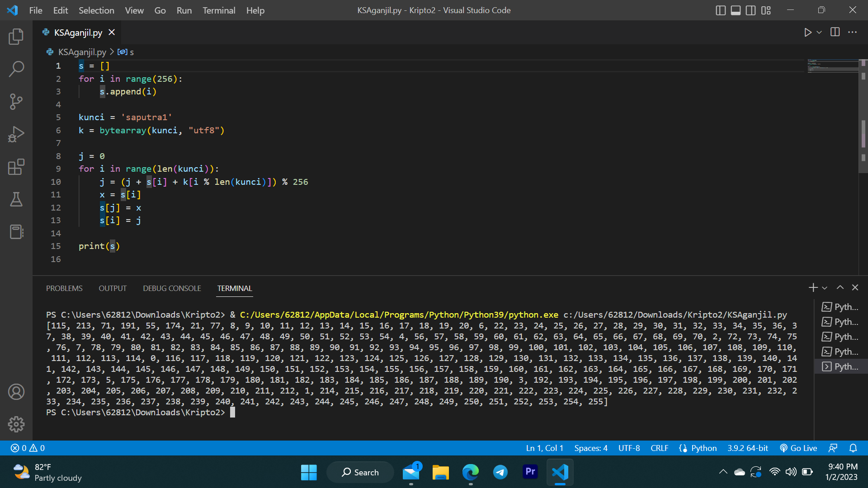This screenshot has height=488, width=868.
Task: Toggle the primary side bar layout
Action: click(x=721, y=10)
